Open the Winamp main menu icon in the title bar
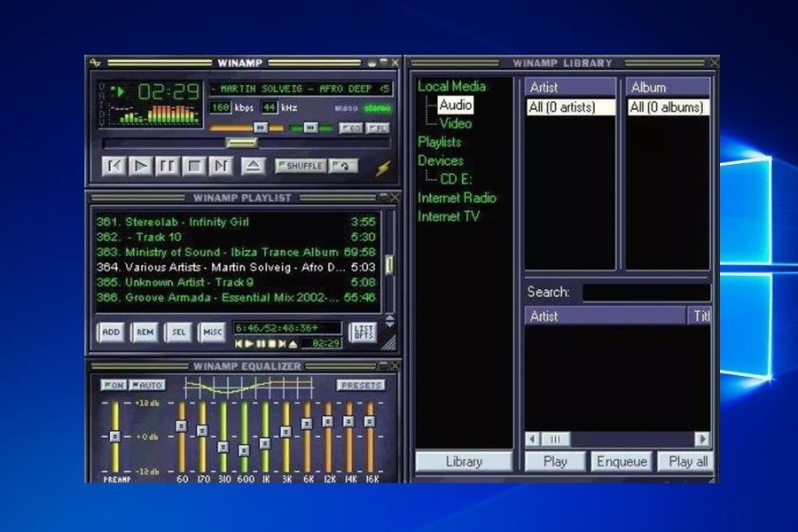This screenshot has width=798, height=532. tap(95, 63)
